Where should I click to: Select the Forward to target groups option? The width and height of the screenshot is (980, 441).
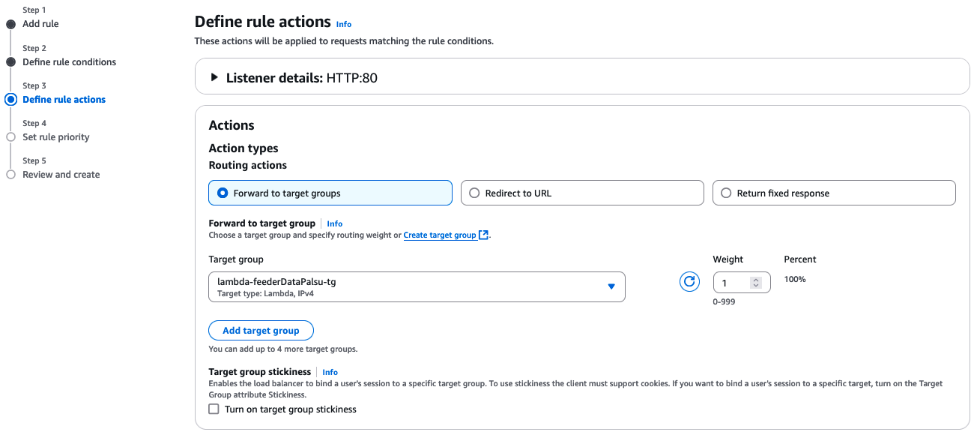330,193
